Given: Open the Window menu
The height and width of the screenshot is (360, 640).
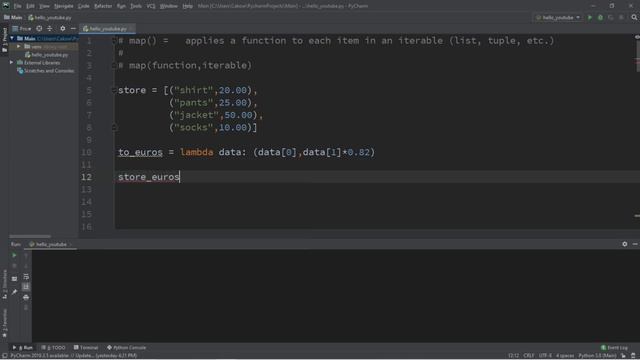Looking at the screenshot, I should 169,6.
